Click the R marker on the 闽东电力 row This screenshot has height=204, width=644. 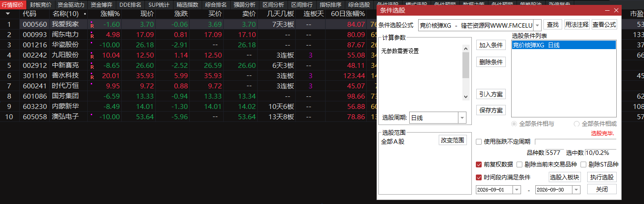(92, 36)
